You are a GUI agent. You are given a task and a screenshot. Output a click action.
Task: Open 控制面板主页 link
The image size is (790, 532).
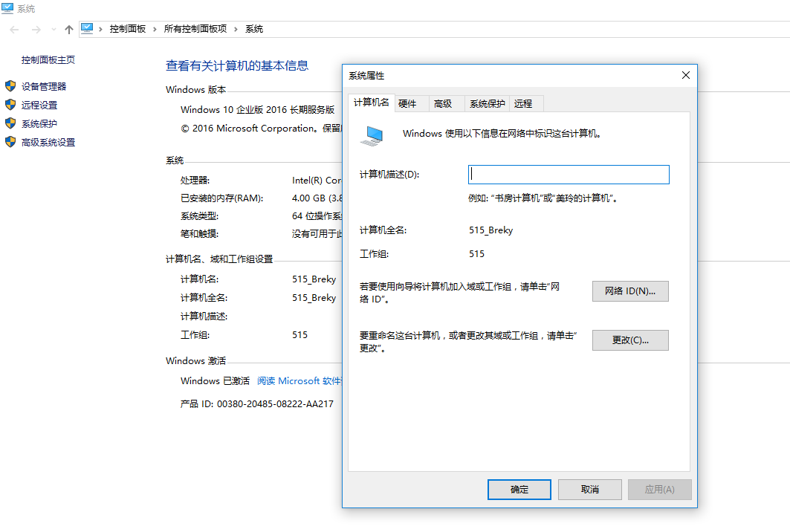[x=48, y=60]
